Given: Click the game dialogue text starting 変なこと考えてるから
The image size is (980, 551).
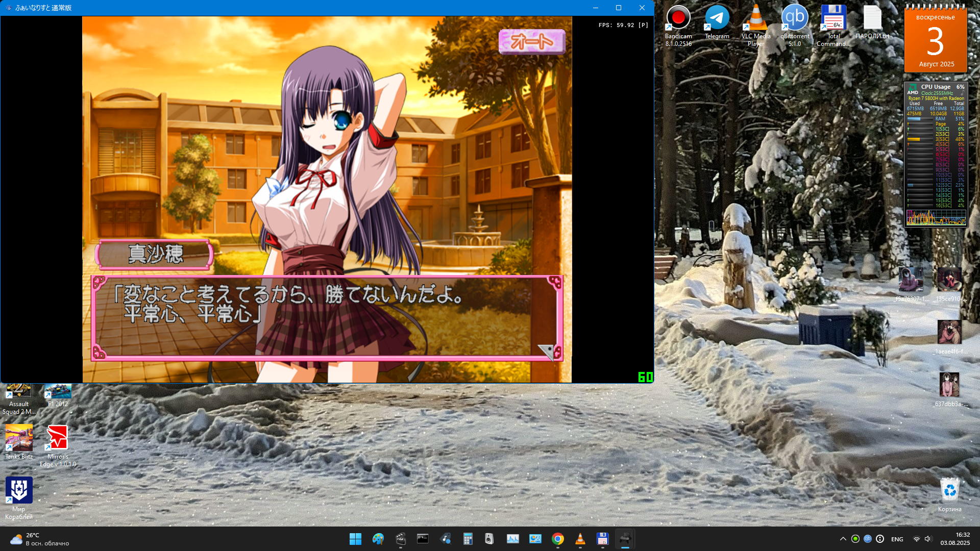Looking at the screenshot, I should (289, 304).
